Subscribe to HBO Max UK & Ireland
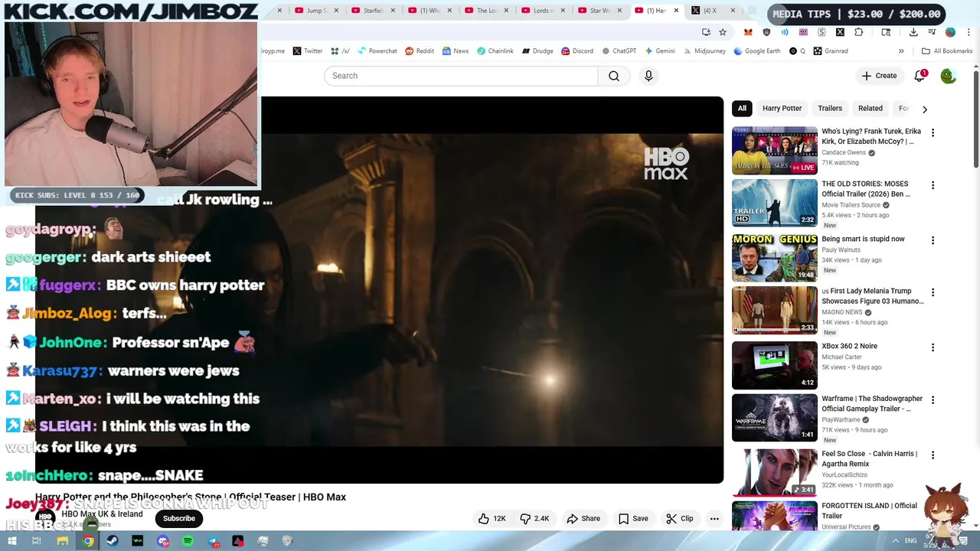This screenshot has height=551, width=980. (x=178, y=518)
